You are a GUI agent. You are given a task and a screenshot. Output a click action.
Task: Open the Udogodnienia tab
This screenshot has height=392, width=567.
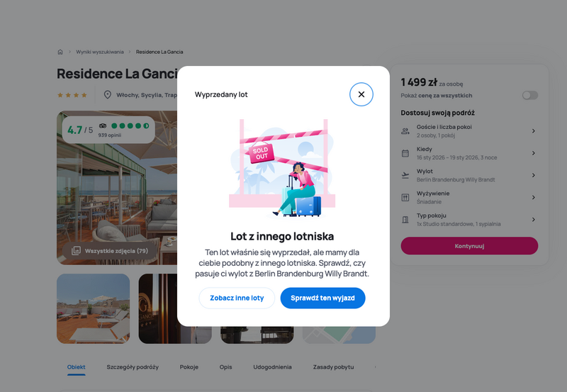272,367
